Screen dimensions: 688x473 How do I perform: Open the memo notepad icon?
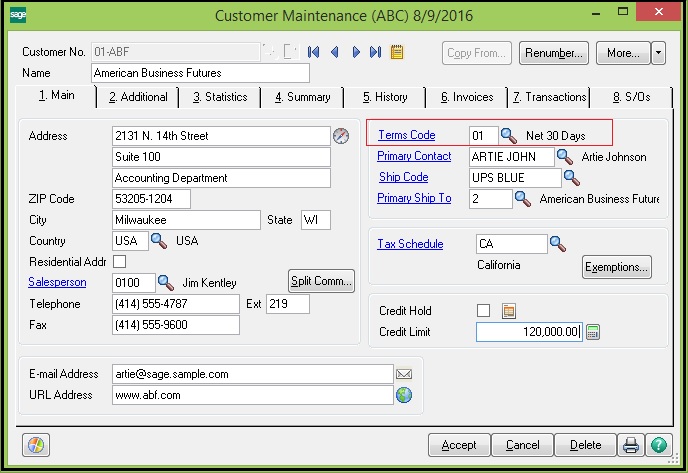tap(396, 52)
